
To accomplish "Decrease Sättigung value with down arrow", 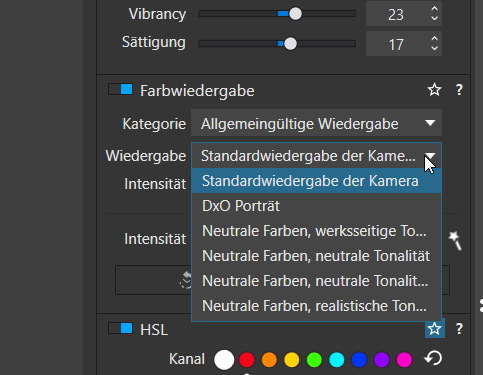I will point(434,48).
